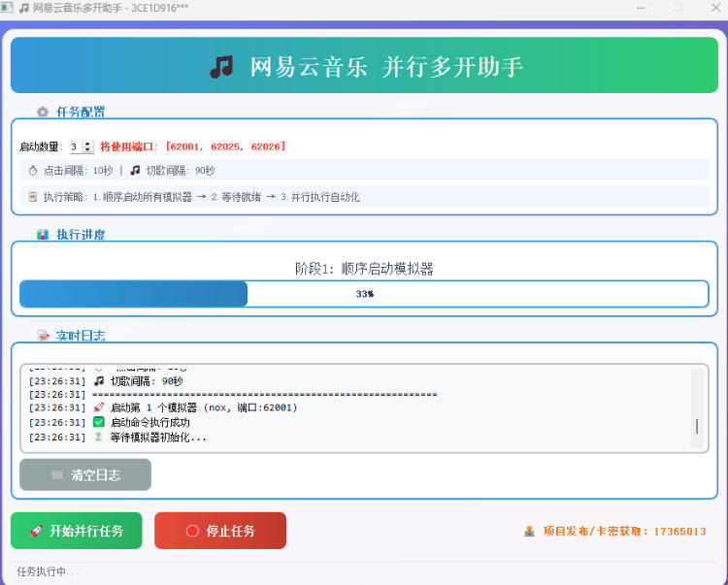Click the 任务执行中 status bar text
The height and width of the screenshot is (585, 728).
48,571
